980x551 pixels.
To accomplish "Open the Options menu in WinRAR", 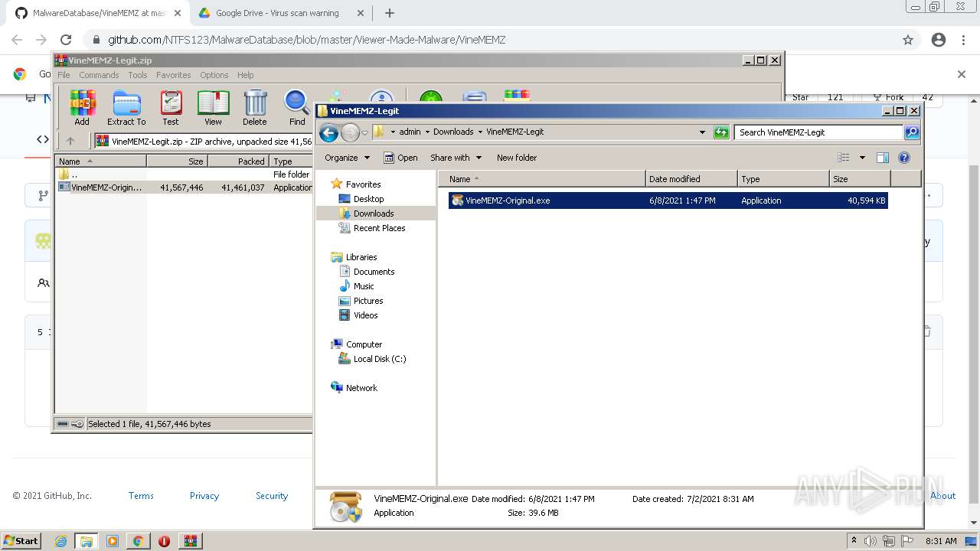I will click(x=214, y=75).
